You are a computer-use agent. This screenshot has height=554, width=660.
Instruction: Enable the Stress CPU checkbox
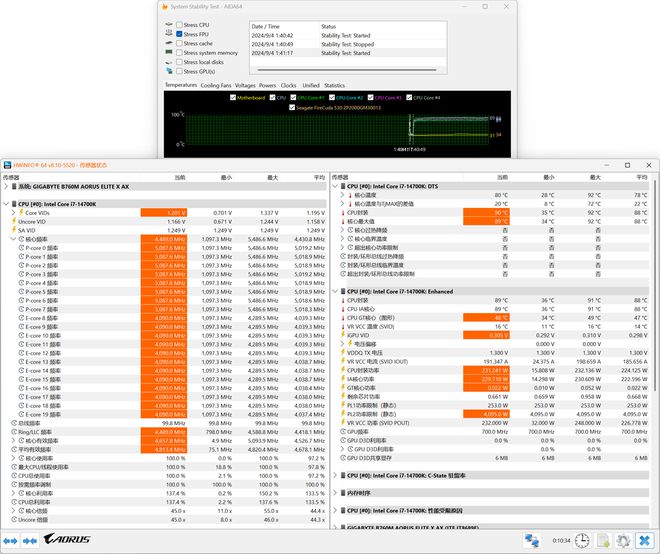click(x=179, y=24)
